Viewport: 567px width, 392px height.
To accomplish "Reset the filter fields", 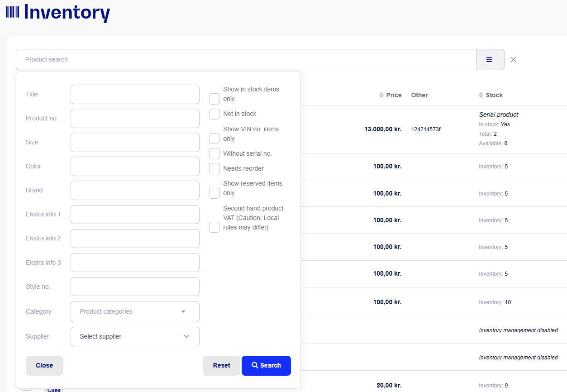I will tap(221, 365).
